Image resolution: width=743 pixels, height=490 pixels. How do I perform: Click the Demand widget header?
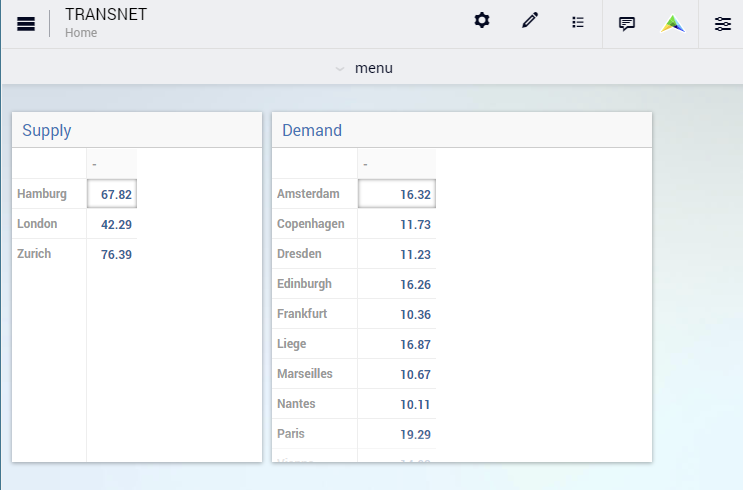click(x=462, y=130)
